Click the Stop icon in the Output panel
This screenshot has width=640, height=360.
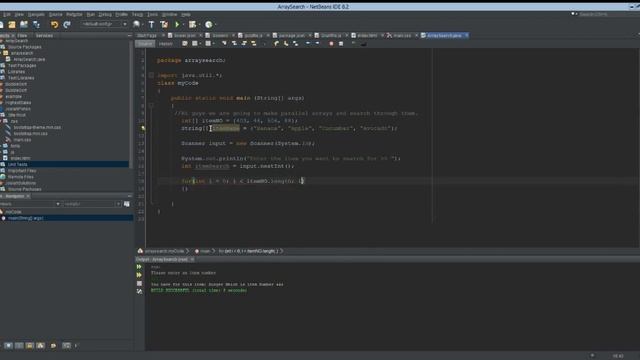(139, 283)
